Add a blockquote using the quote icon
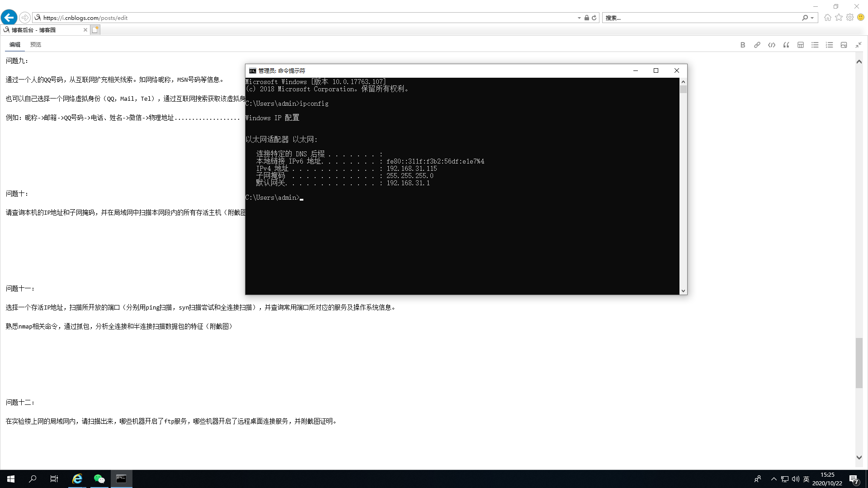This screenshot has width=868, height=488. coord(786,45)
